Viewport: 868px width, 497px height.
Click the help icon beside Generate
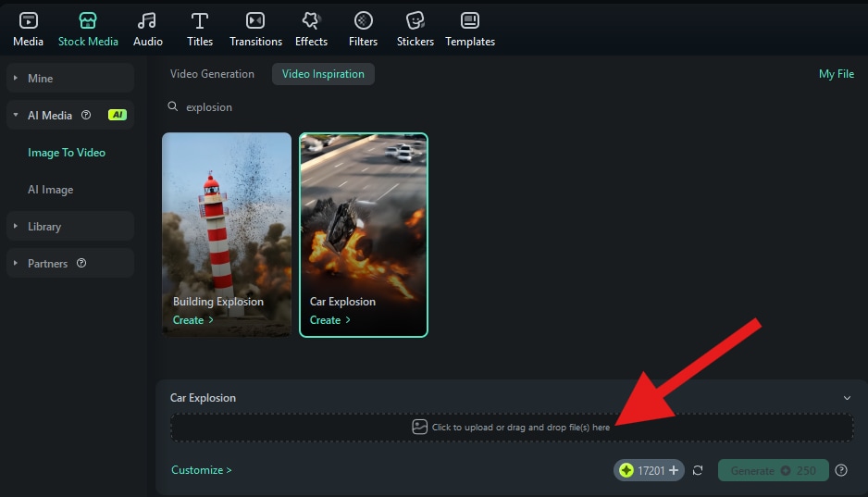pos(841,470)
